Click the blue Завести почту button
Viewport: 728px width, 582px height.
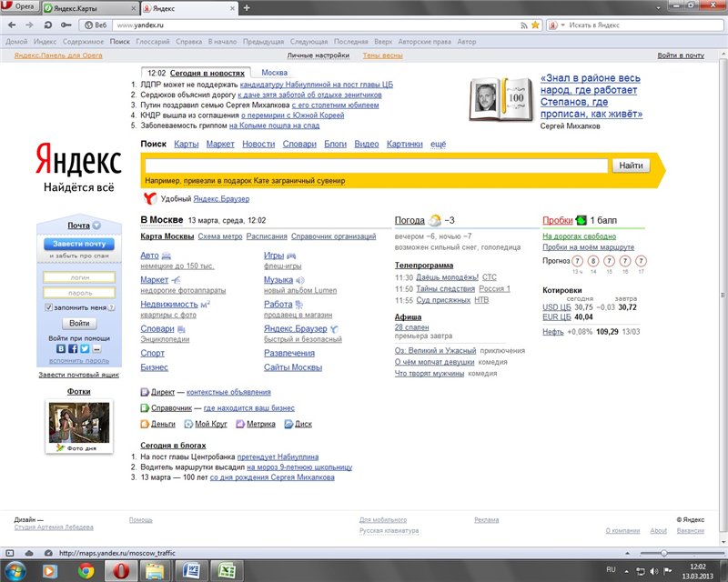coord(79,244)
